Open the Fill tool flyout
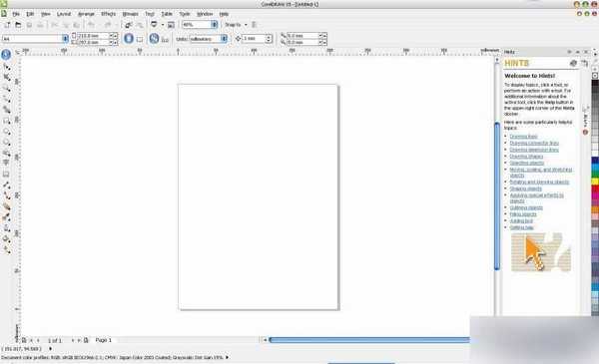This screenshot has width=599, height=364. pos(7,239)
